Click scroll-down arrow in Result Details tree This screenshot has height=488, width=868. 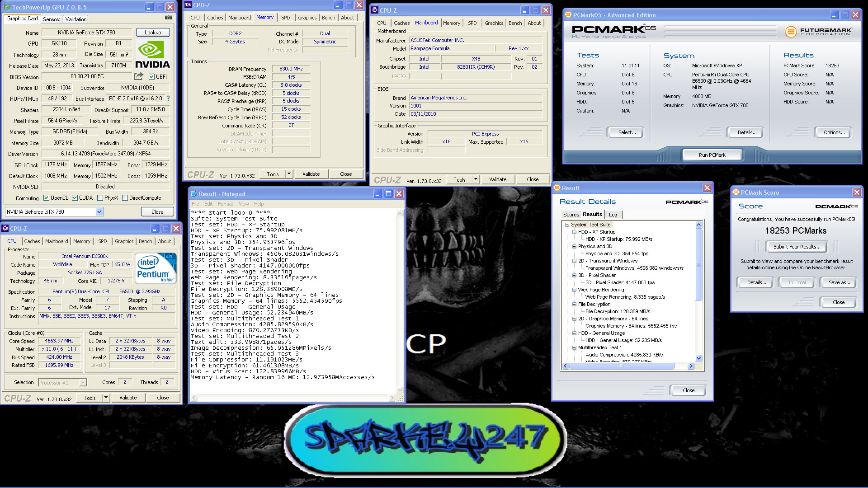coord(698,358)
